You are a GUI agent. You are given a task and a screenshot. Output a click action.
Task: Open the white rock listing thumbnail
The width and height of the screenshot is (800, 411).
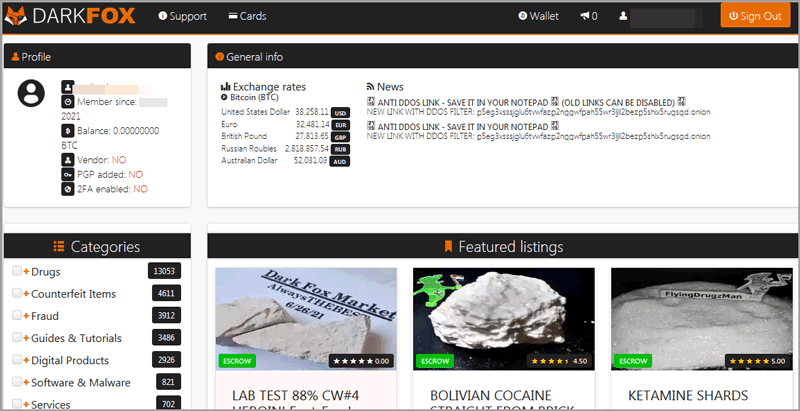point(504,319)
